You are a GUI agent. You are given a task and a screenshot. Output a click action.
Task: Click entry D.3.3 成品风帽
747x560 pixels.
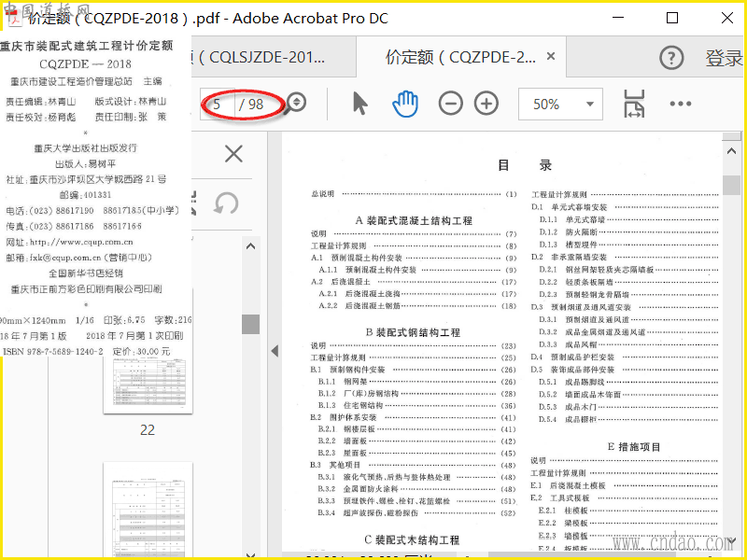pyautogui.click(x=629, y=344)
